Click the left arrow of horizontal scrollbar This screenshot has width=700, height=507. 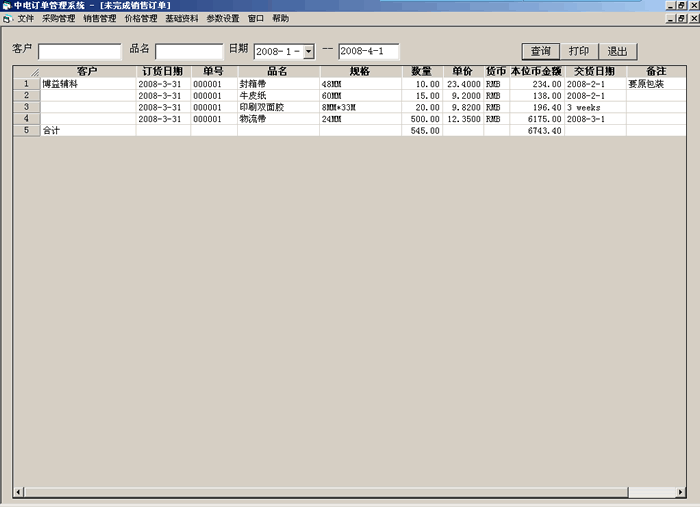[x=18, y=492]
